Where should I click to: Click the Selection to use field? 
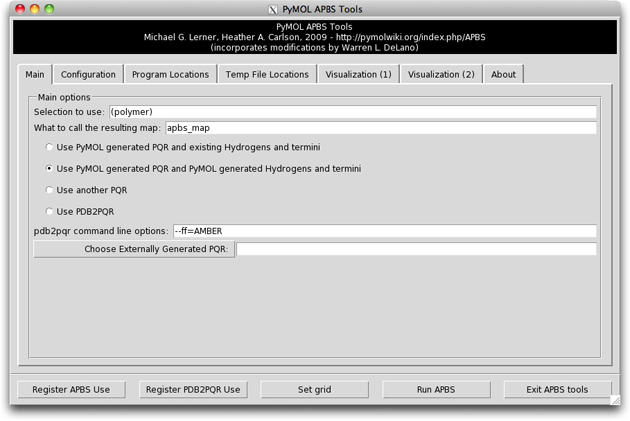pos(353,112)
